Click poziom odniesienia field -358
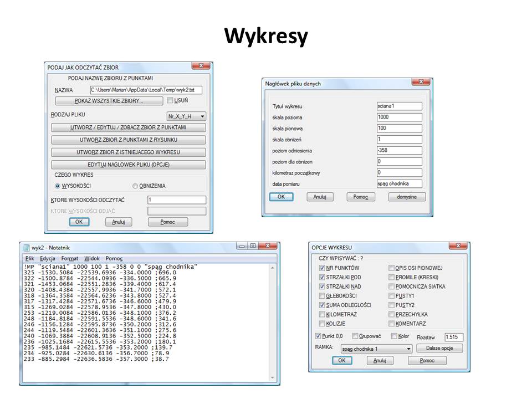Viewport: 532px width, 399px height. click(x=400, y=150)
